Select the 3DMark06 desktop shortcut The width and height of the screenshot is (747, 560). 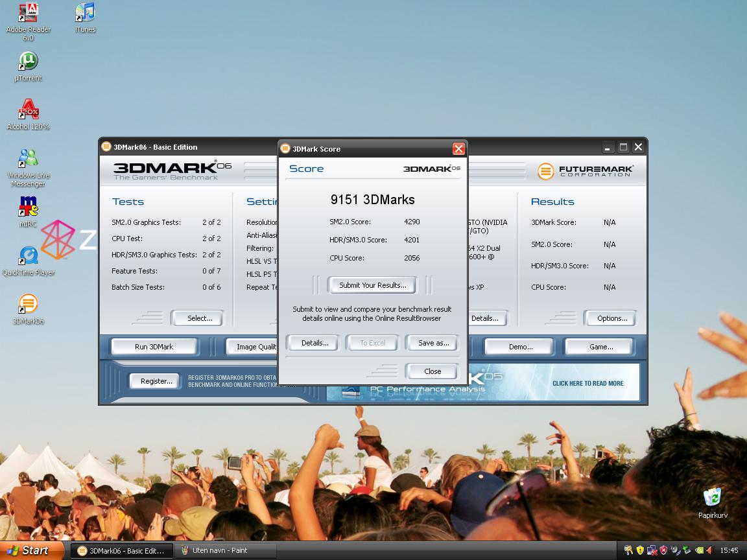click(28, 309)
